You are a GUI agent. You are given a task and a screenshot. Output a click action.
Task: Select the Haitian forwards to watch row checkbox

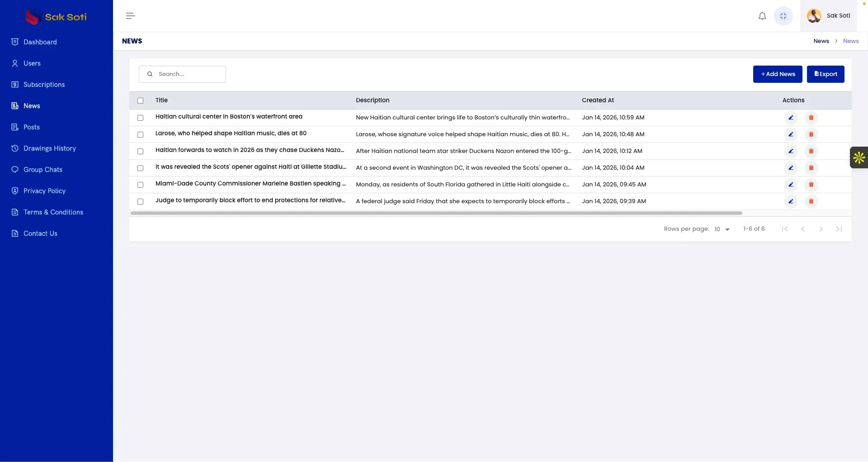point(140,152)
